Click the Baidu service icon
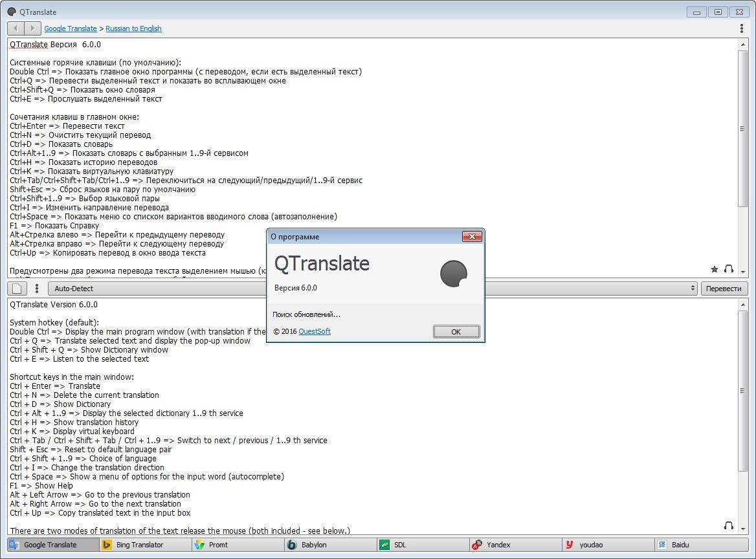This screenshot has height=559, width=756. (x=662, y=545)
